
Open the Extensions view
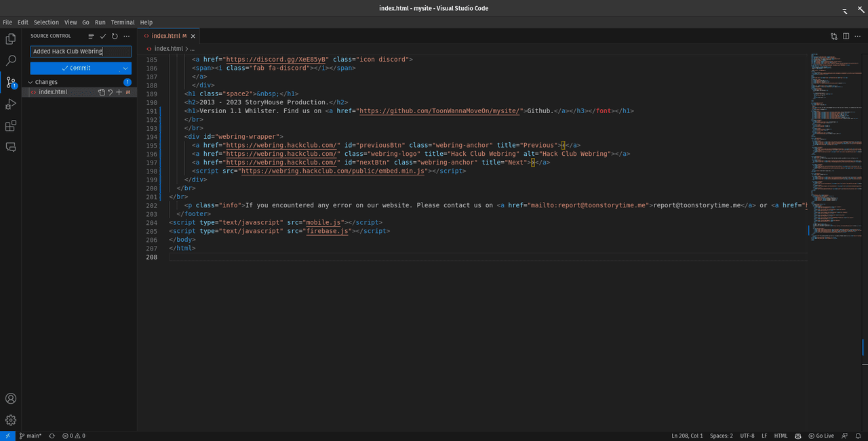(x=11, y=126)
